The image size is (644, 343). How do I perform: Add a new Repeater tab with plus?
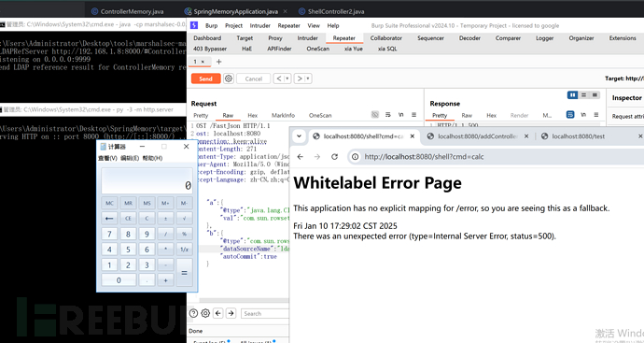(x=219, y=62)
